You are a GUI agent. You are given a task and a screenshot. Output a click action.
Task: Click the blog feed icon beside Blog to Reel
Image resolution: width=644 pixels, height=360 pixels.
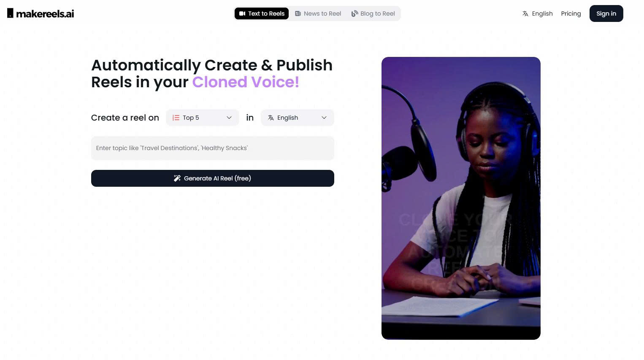pos(354,13)
